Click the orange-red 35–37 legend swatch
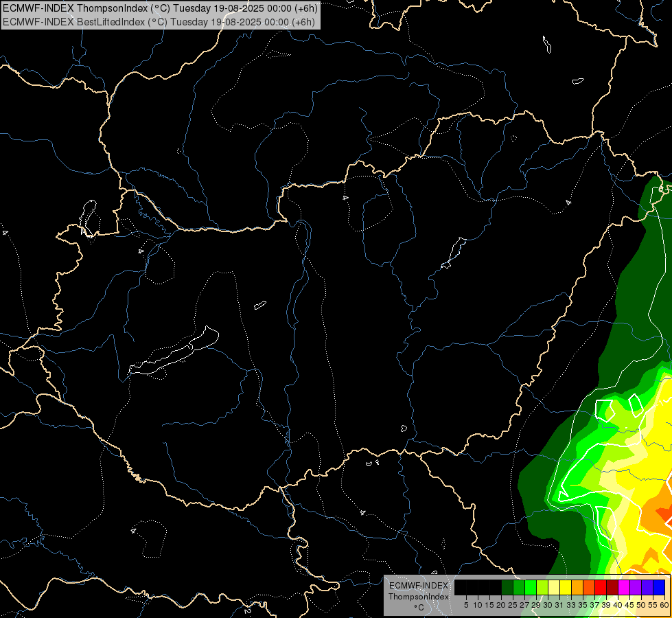The image size is (672, 618). [x=589, y=588]
